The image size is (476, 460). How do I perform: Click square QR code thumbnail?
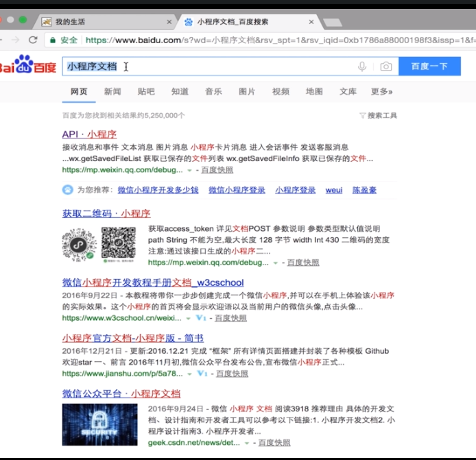pos(119,244)
